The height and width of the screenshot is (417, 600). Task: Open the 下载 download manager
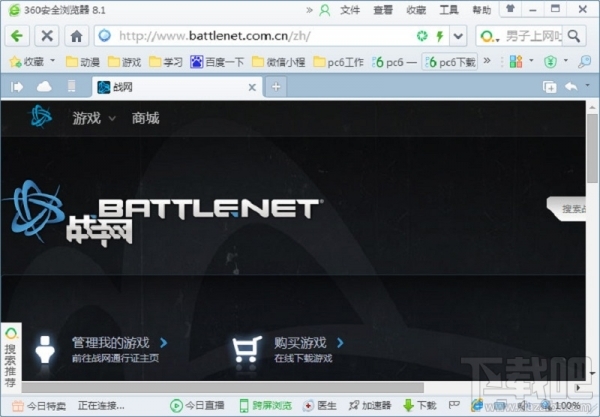[x=419, y=406]
